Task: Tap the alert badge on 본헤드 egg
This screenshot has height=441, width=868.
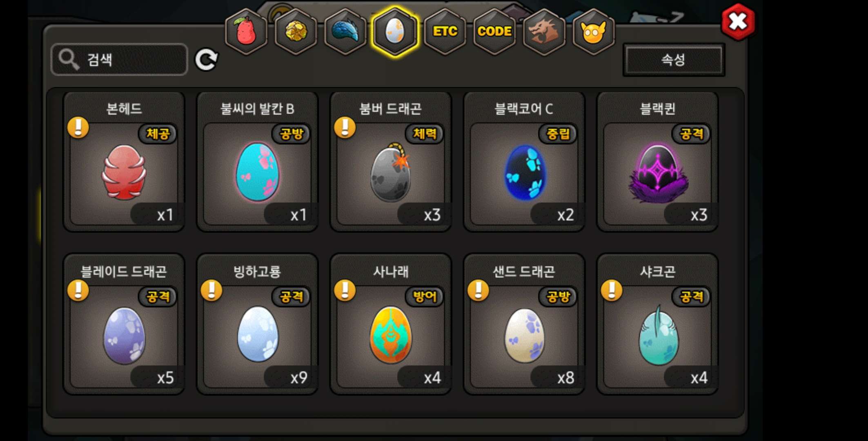Action: (78, 127)
